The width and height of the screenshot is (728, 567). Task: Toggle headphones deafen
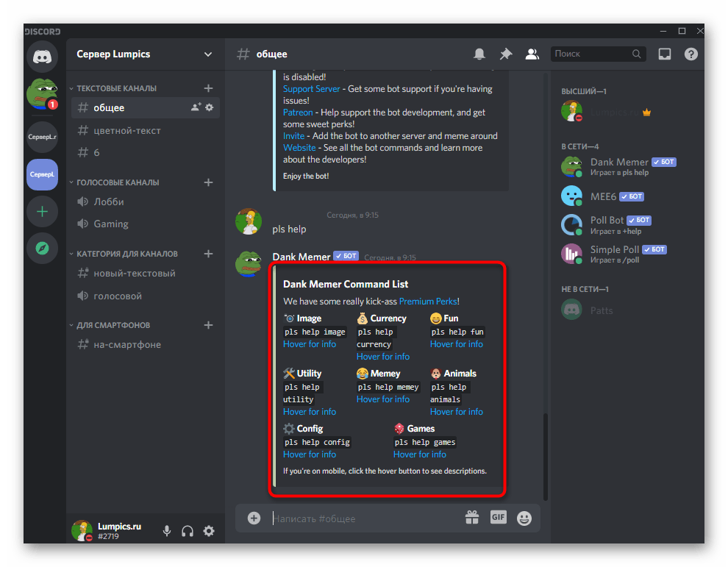pyautogui.click(x=188, y=531)
